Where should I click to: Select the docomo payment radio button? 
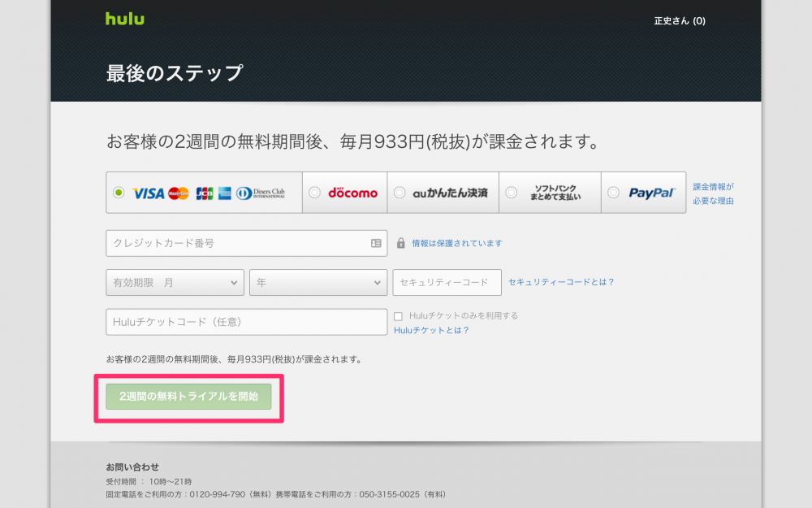point(314,193)
